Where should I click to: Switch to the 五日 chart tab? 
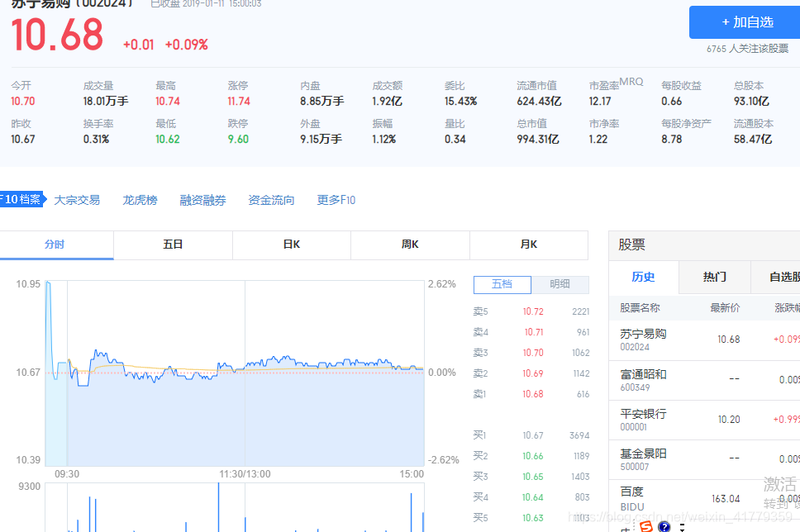point(173,245)
